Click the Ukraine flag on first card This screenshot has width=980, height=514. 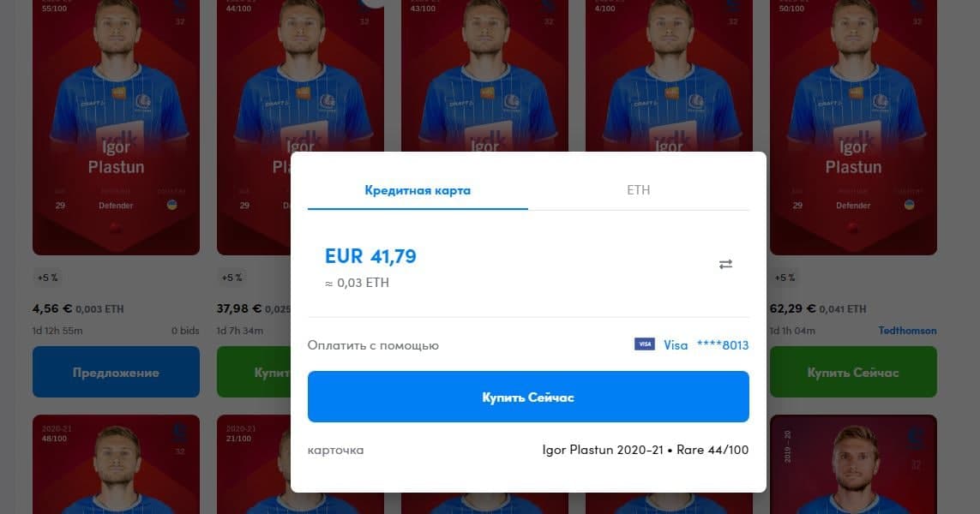[x=171, y=205]
